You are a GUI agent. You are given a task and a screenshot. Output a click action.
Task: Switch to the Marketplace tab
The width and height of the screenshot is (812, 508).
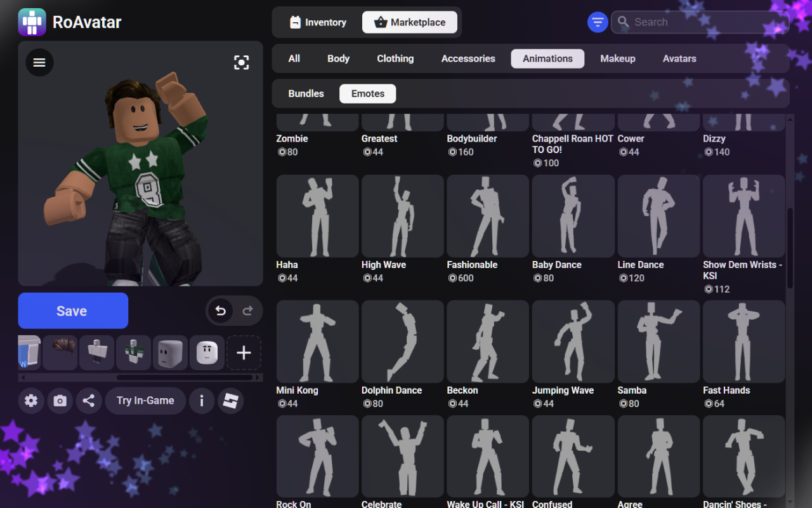[x=409, y=22]
